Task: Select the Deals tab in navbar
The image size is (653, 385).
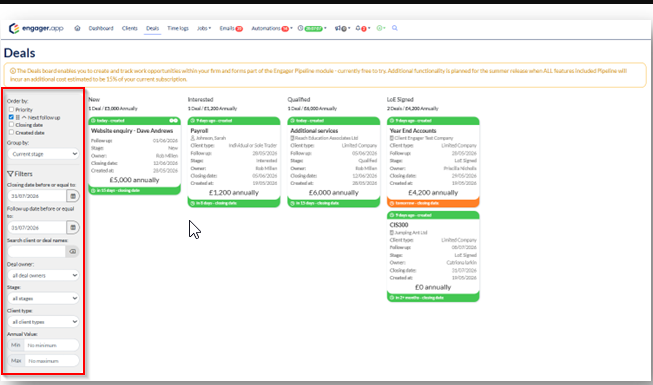Action: pos(152,28)
